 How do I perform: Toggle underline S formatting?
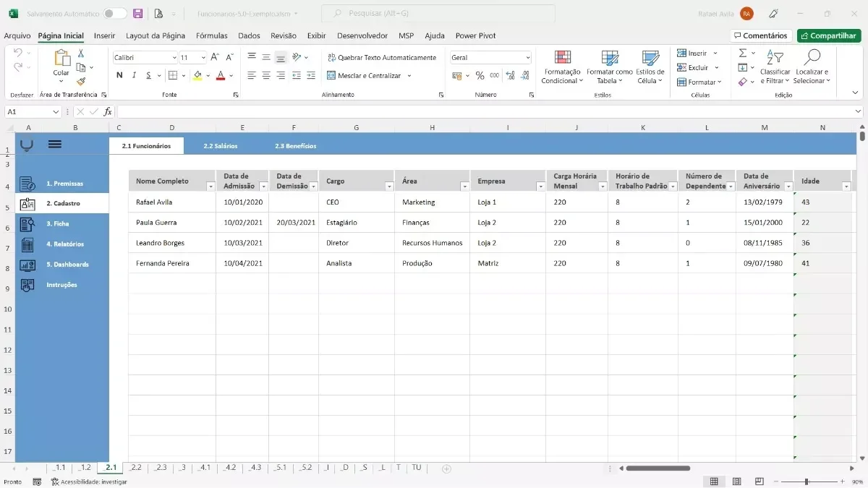(x=149, y=75)
